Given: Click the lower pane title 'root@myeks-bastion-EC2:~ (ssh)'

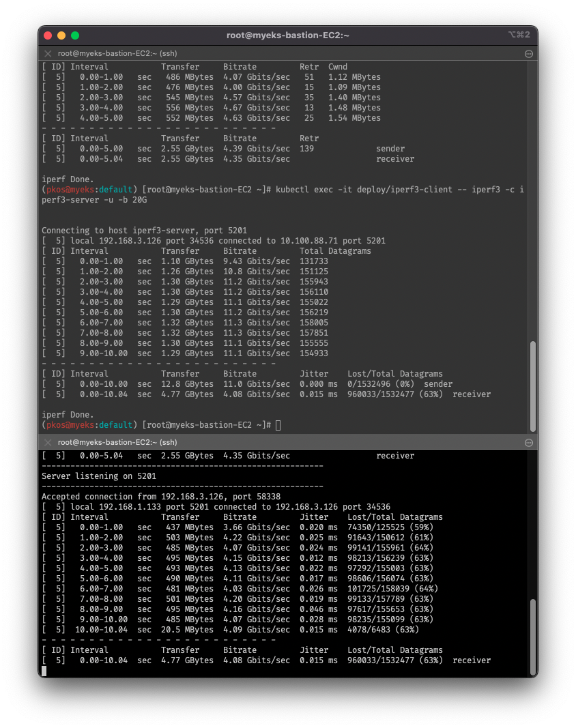Looking at the screenshot, I should coord(117,443).
